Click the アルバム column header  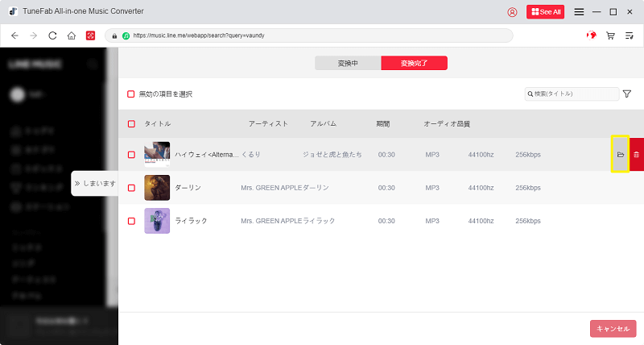[x=324, y=124]
